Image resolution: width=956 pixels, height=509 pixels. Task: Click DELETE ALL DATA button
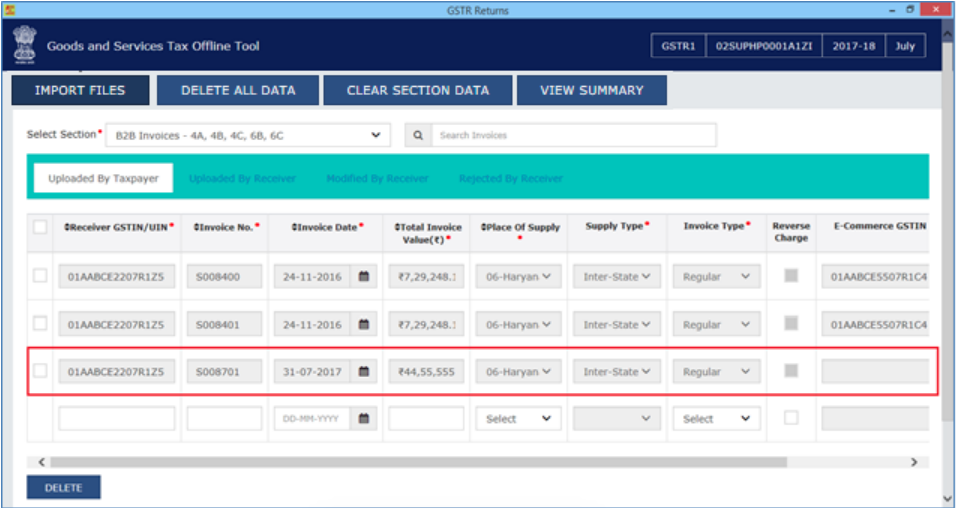[238, 90]
